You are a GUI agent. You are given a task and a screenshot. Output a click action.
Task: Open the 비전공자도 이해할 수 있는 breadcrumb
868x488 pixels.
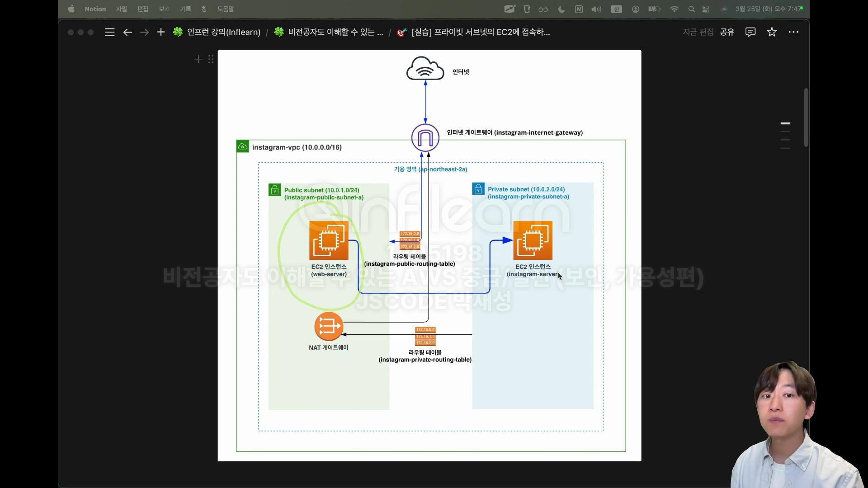[x=335, y=32]
